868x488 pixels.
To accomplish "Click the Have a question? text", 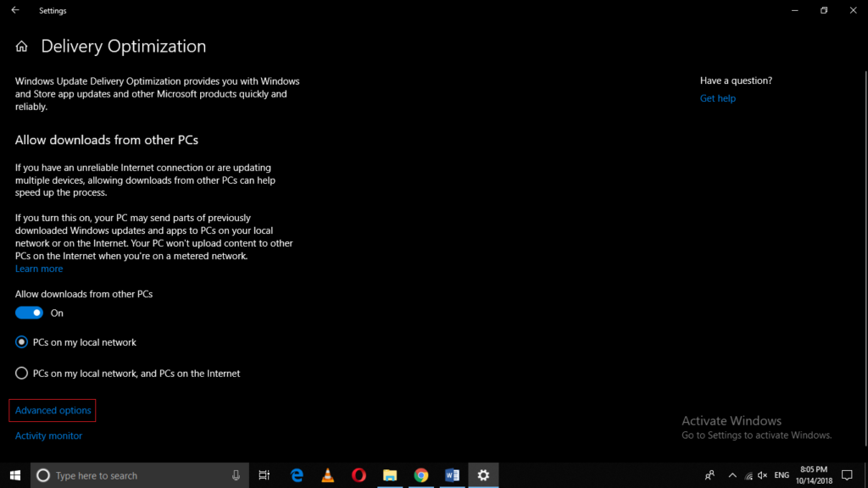I will click(x=736, y=80).
